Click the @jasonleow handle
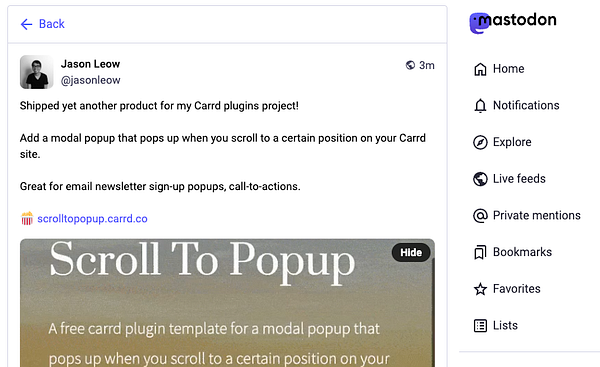The width and height of the screenshot is (600, 367). point(90,80)
